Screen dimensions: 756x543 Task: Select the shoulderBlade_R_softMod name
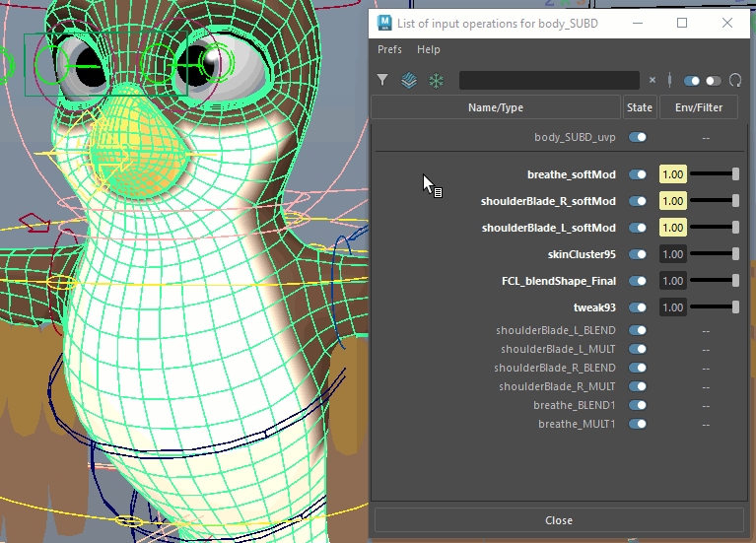click(548, 201)
